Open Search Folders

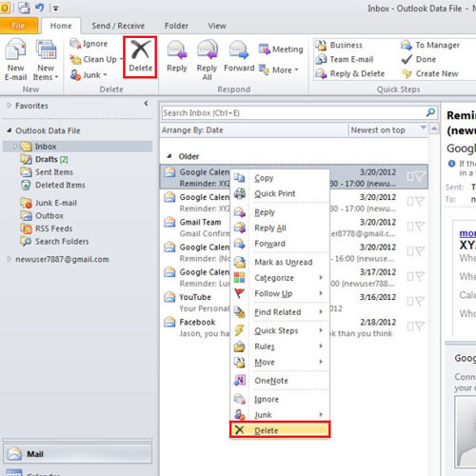[x=54, y=242]
